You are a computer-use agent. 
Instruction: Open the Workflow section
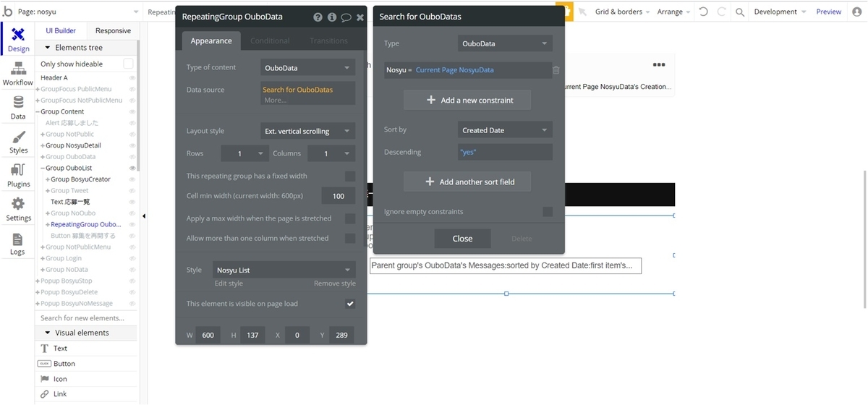click(18, 74)
